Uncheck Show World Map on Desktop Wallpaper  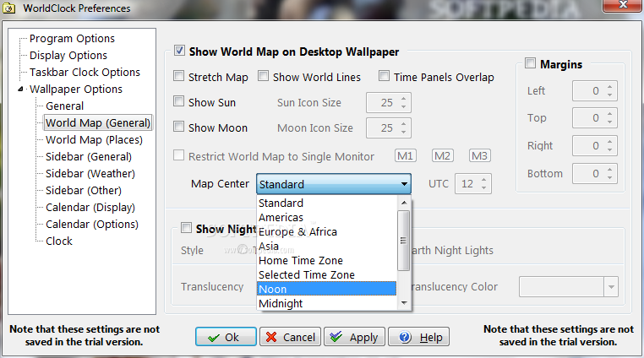[179, 51]
